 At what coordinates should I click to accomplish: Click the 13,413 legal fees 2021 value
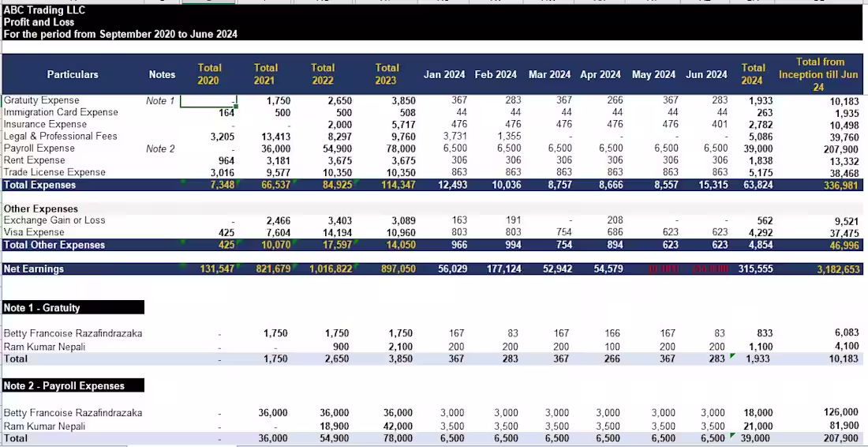tap(275, 137)
